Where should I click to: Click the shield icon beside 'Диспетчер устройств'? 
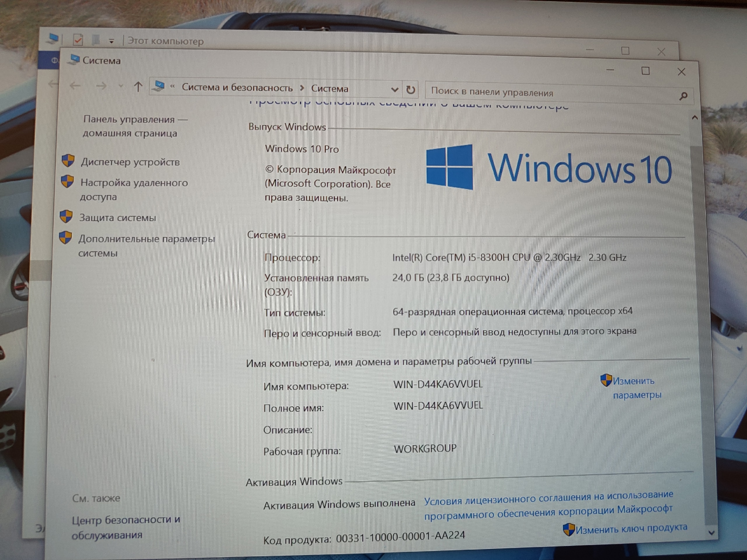(x=68, y=161)
